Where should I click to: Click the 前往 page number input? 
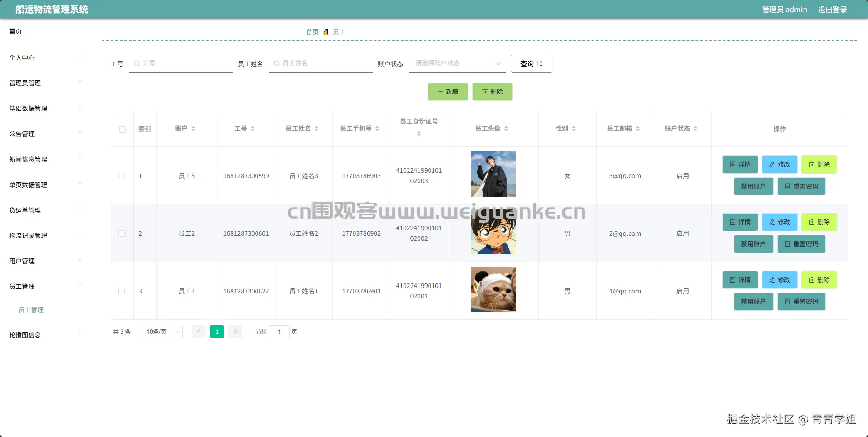279,332
